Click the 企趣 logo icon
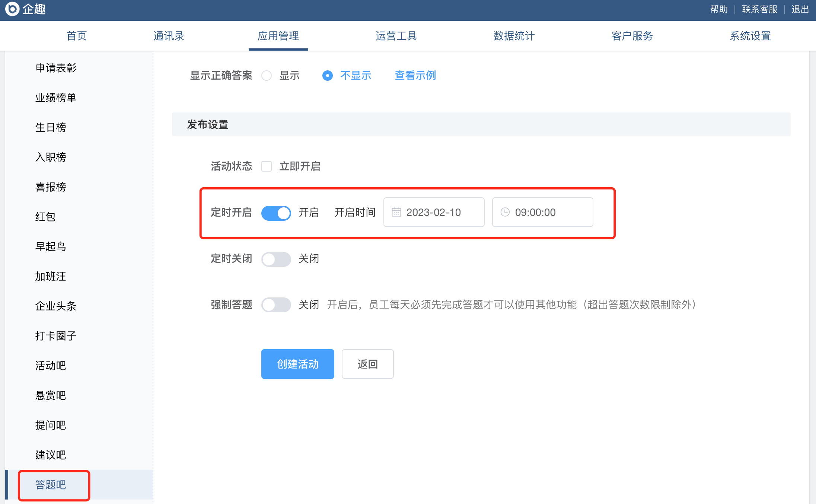This screenshot has height=504, width=816. pyautogui.click(x=12, y=9)
